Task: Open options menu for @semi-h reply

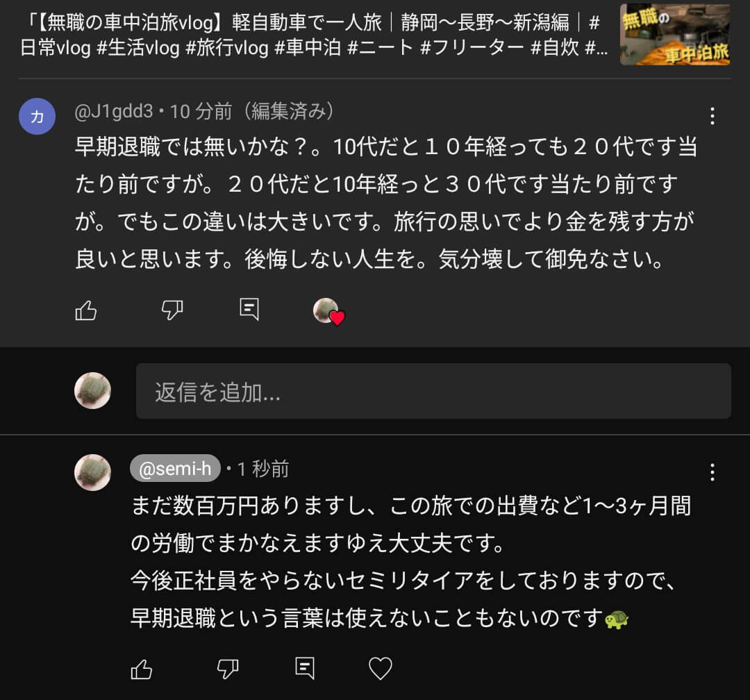Action: pos(712,472)
